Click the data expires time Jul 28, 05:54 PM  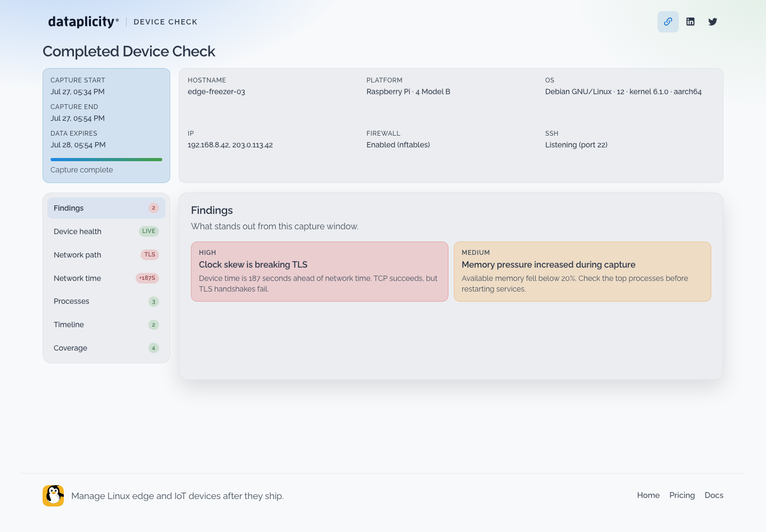78,145
